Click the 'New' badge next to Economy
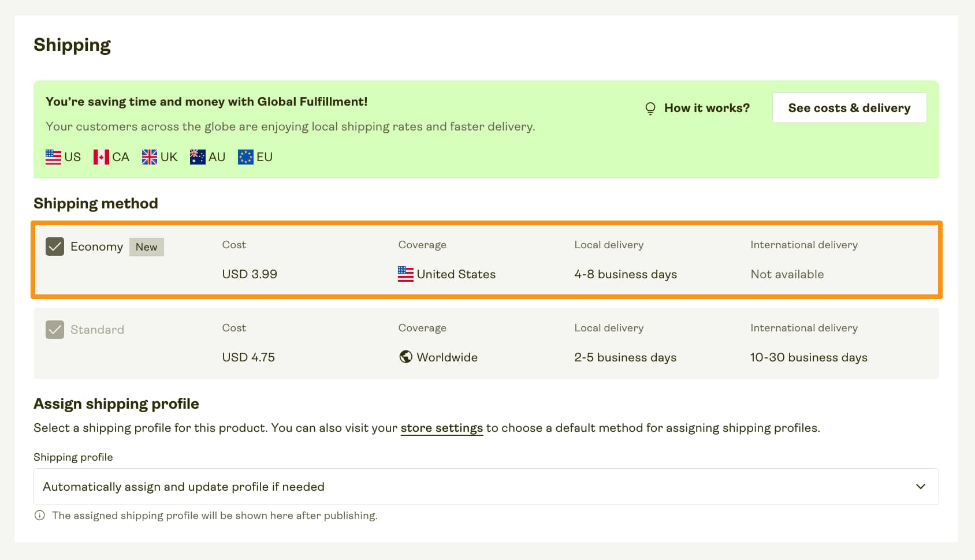 click(x=147, y=247)
